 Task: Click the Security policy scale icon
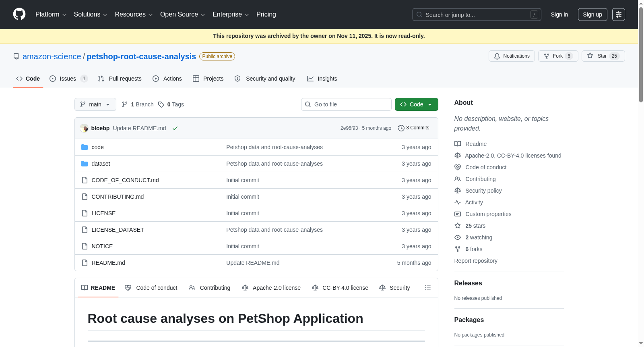coord(458,191)
